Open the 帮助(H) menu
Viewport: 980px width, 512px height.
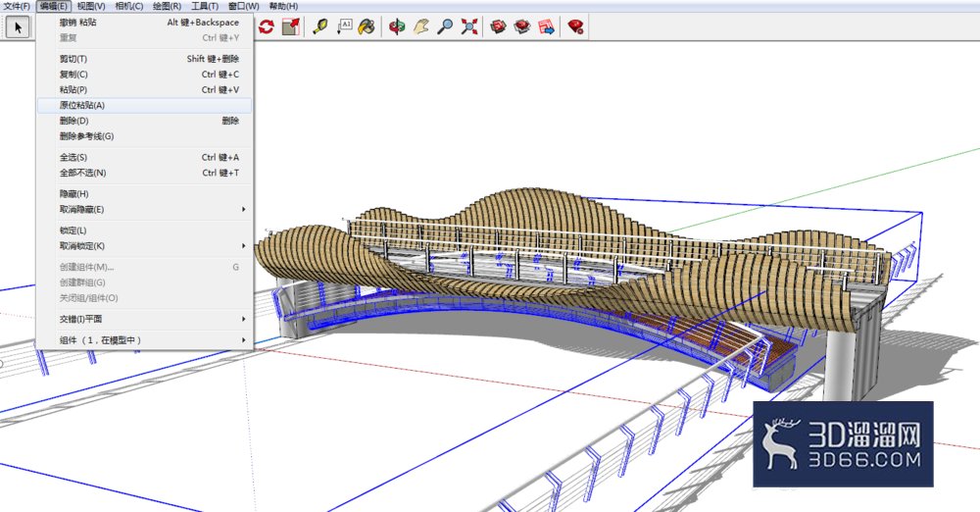tap(283, 6)
